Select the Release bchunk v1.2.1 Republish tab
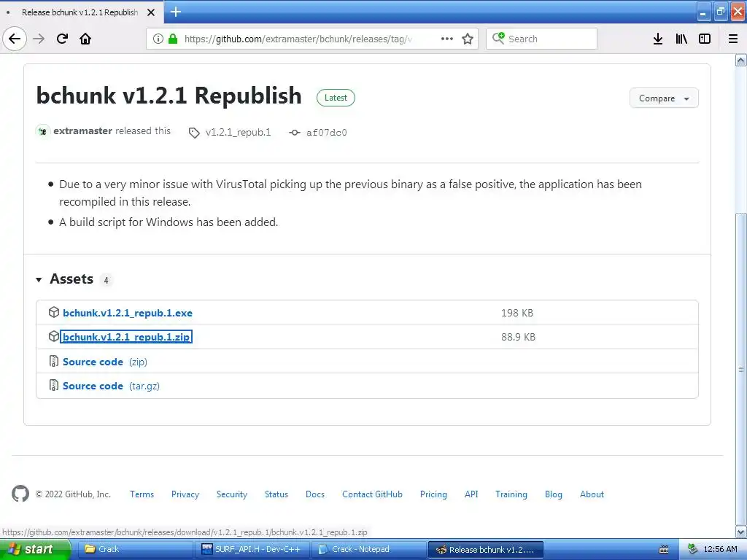Image resolution: width=747 pixels, height=560 pixels. tap(80, 12)
